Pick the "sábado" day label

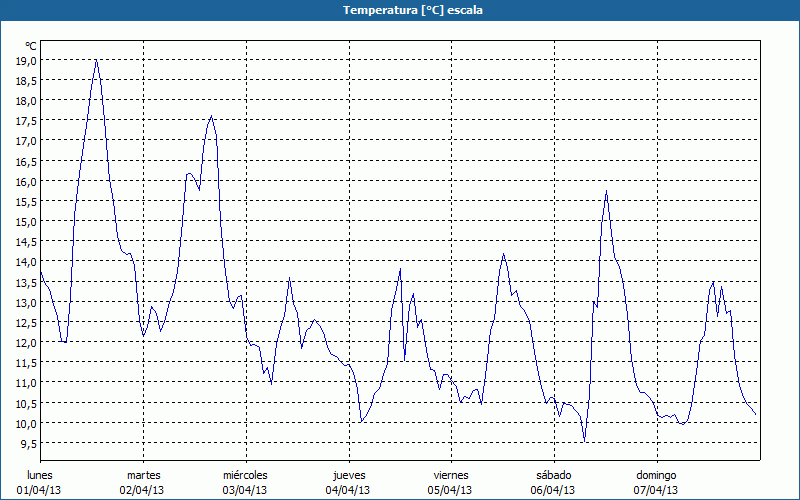[x=553, y=474]
